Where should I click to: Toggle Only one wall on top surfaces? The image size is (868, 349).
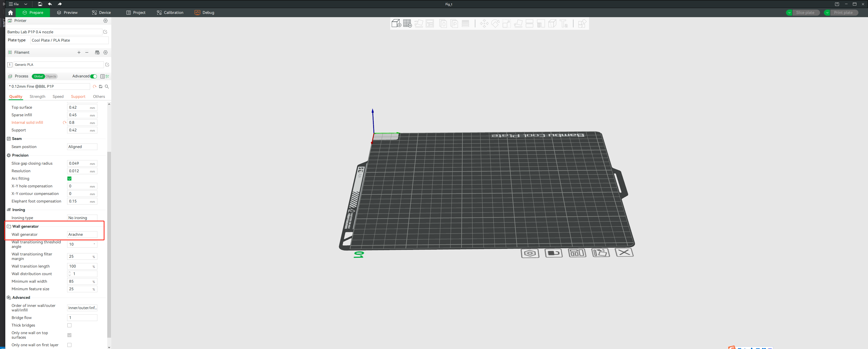pyautogui.click(x=69, y=335)
